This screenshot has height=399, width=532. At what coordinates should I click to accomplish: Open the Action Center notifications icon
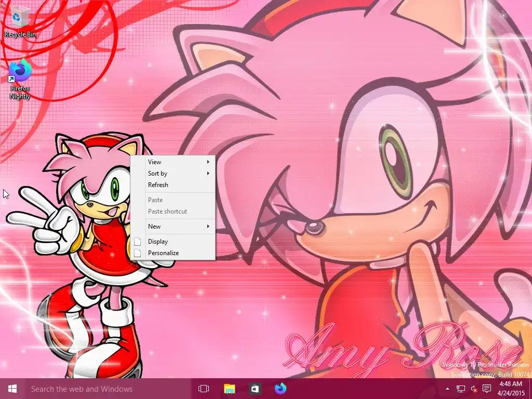[x=487, y=389]
